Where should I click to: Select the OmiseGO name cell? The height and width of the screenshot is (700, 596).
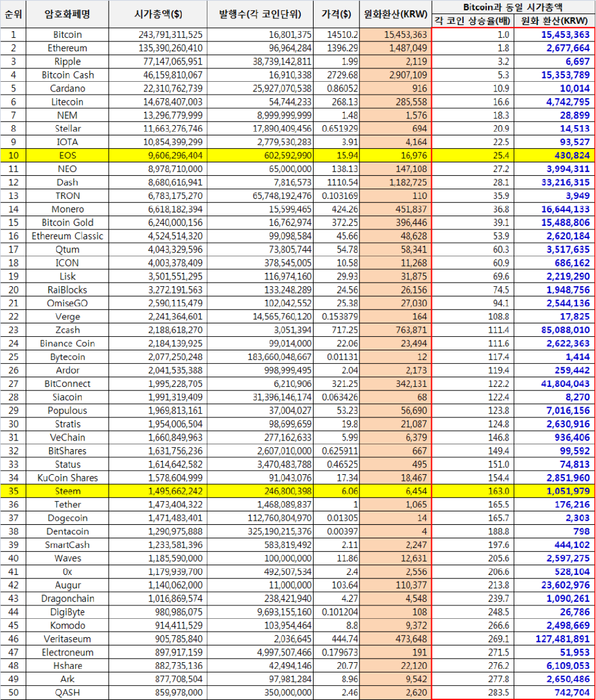point(67,303)
